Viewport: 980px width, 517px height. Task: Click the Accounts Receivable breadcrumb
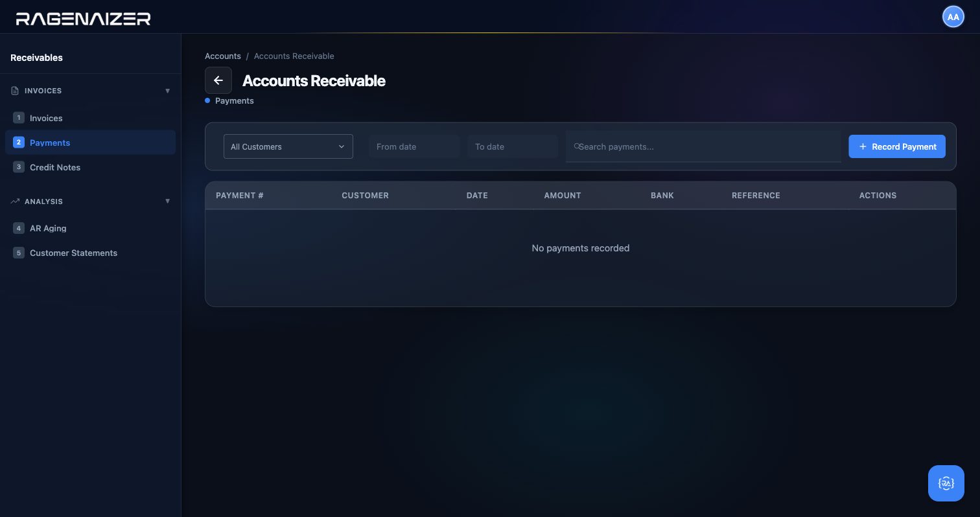pos(294,56)
